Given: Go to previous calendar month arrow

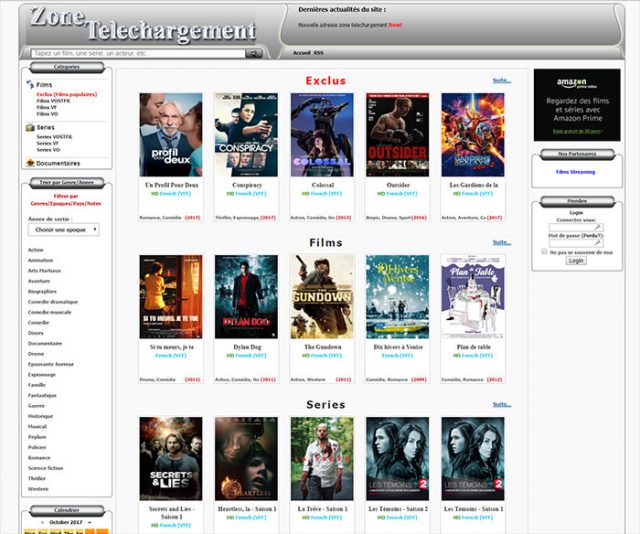Looking at the screenshot, I should pos(42,522).
